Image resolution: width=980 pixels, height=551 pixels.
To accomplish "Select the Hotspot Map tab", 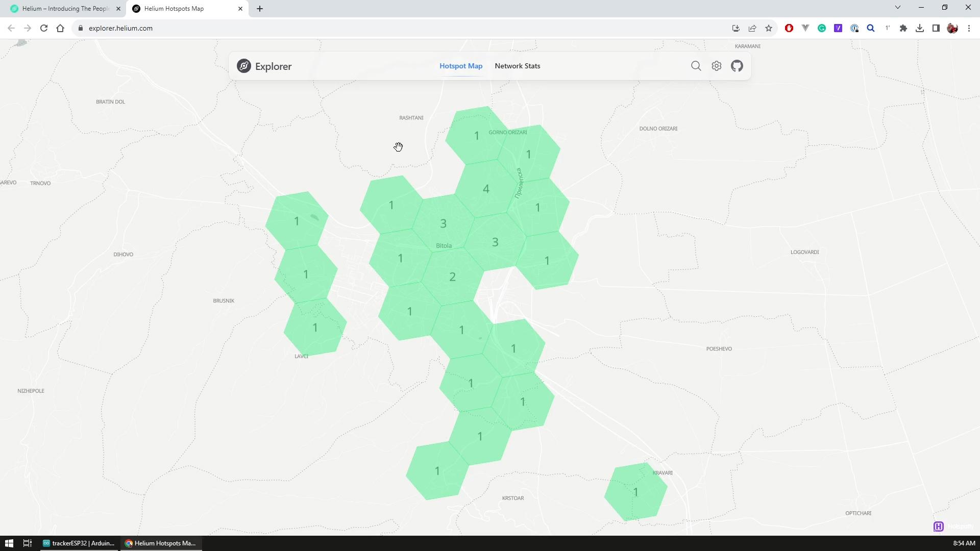I will [460, 66].
